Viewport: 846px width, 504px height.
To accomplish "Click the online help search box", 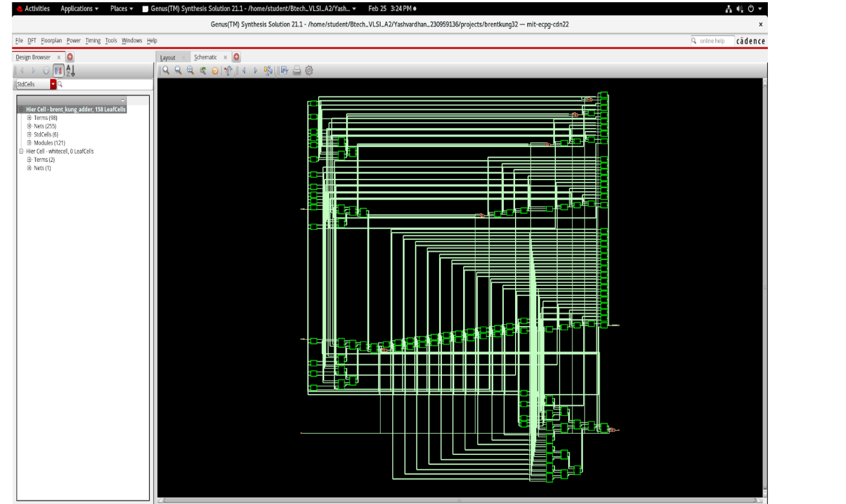I will point(714,41).
